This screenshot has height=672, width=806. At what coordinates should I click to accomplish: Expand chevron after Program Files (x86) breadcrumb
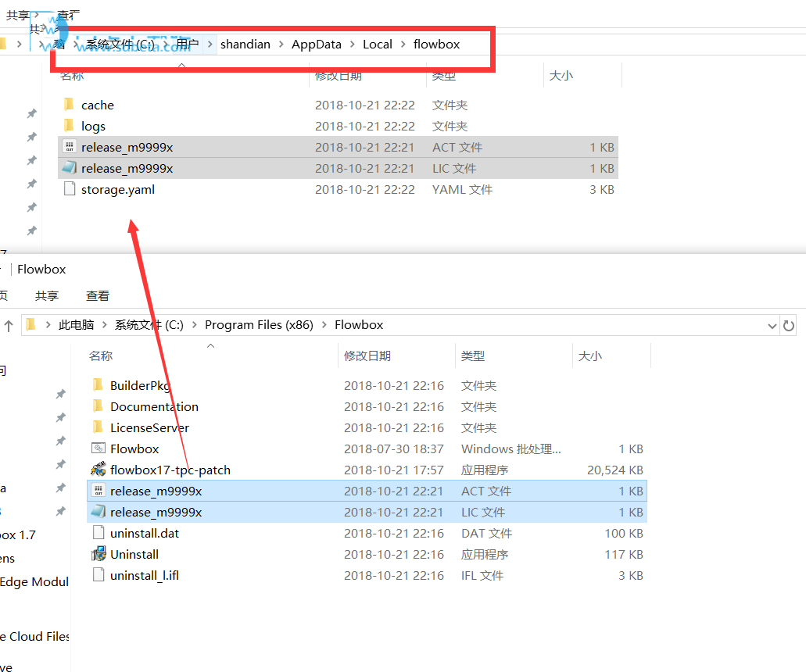[x=324, y=325]
